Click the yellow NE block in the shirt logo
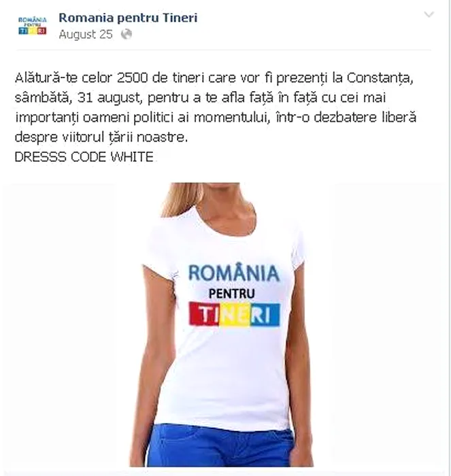 click(235, 314)
